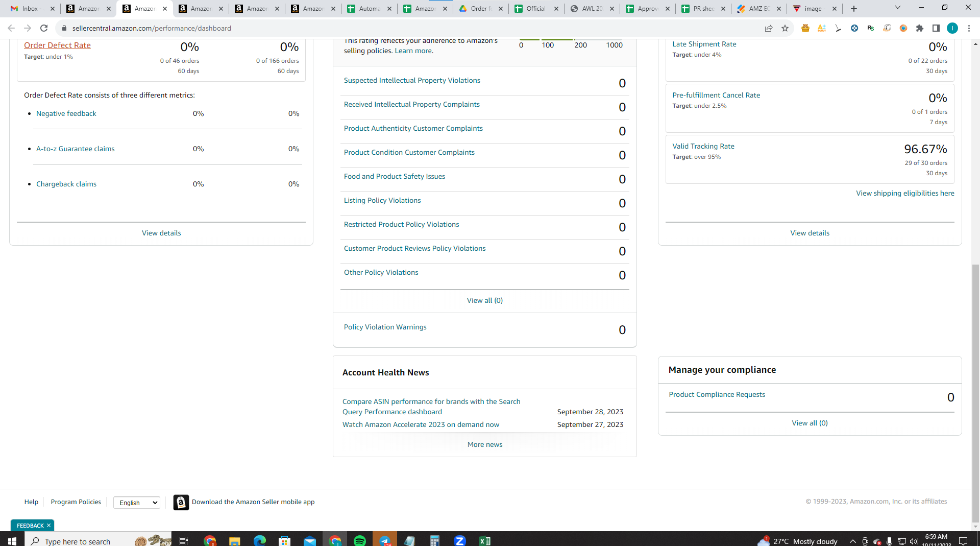
Task: Open the Mail app from the taskbar
Action: (310, 540)
